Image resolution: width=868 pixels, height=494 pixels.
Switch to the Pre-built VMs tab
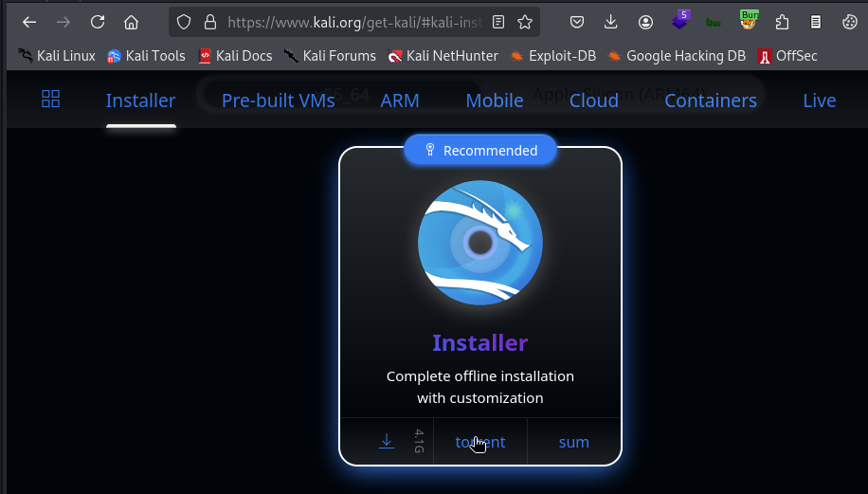point(278,101)
